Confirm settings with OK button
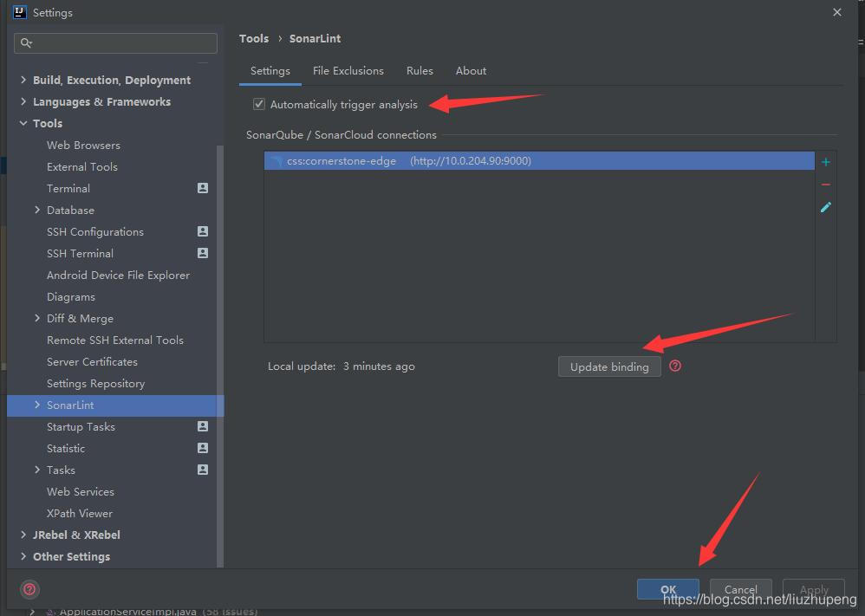This screenshot has width=865, height=616. click(668, 589)
